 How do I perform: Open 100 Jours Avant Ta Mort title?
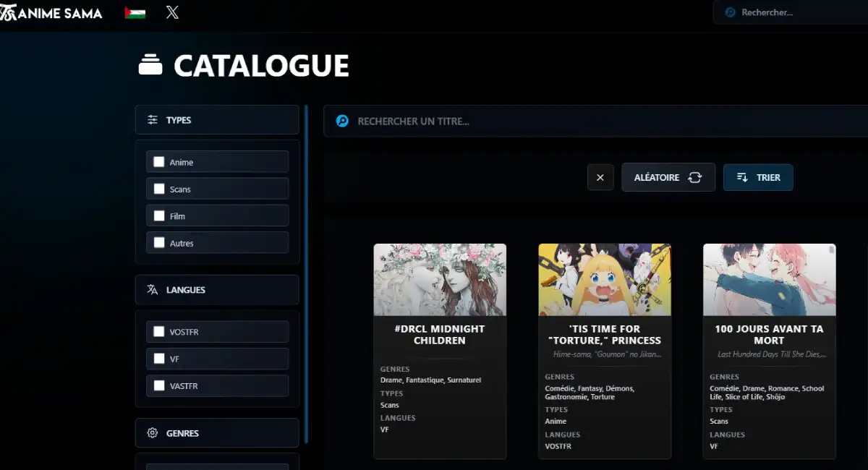coord(769,335)
